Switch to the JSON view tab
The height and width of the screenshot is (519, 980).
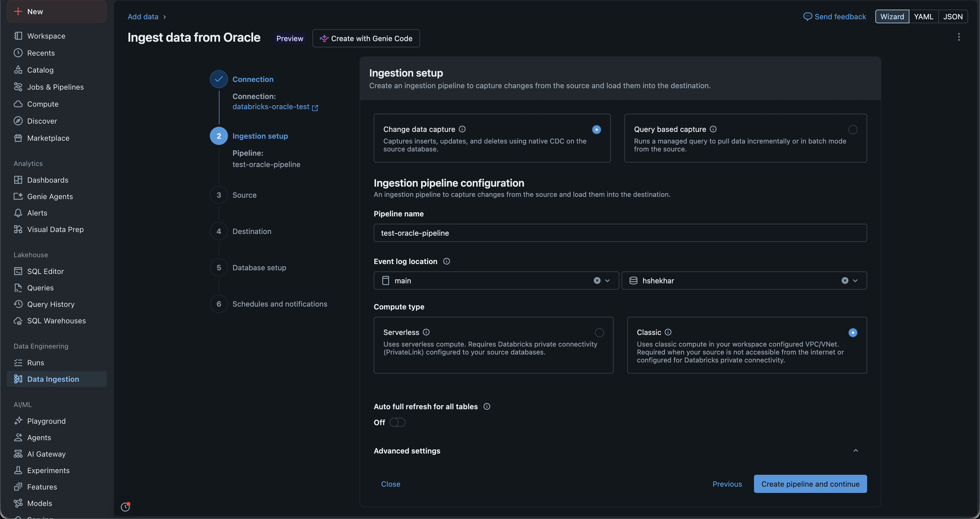[953, 16]
